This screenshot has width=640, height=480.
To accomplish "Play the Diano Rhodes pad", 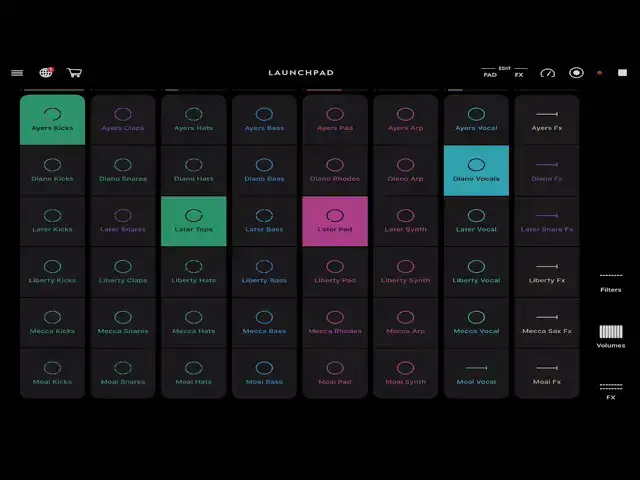I will point(335,171).
